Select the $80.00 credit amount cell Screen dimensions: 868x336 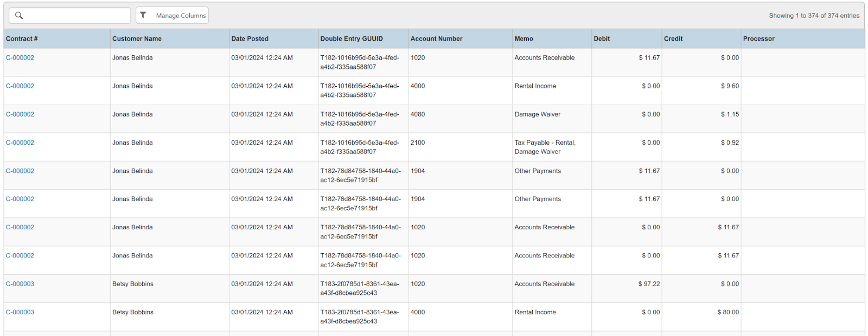727,312
